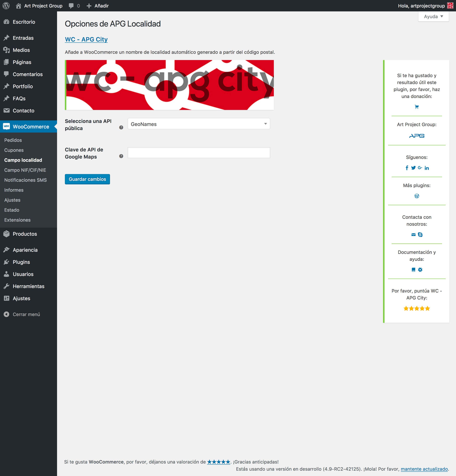This screenshot has height=476, width=456.
Task: Open the Skype contact icon
Action: pyautogui.click(x=420, y=235)
